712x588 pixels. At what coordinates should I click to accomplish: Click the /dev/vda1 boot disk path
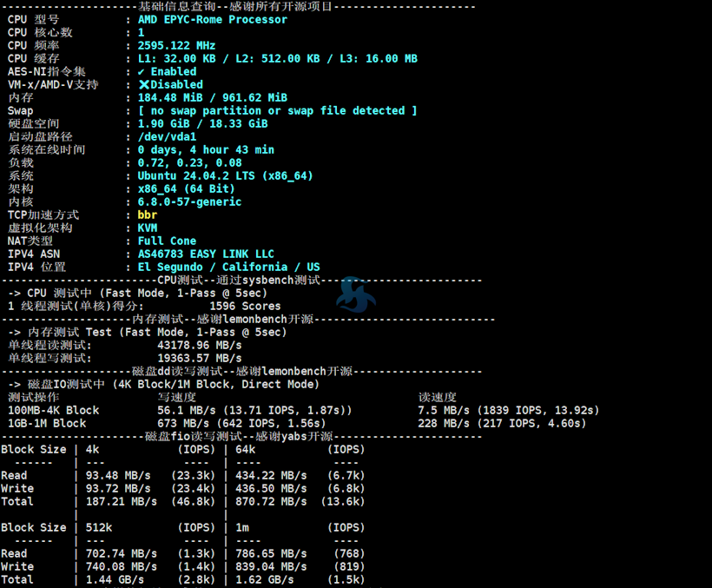(167, 137)
